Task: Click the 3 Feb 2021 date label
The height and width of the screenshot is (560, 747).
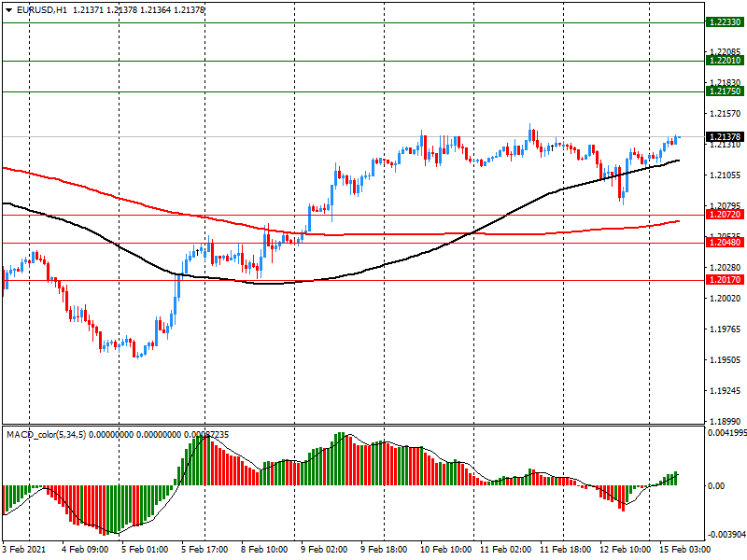Action: click(x=25, y=550)
